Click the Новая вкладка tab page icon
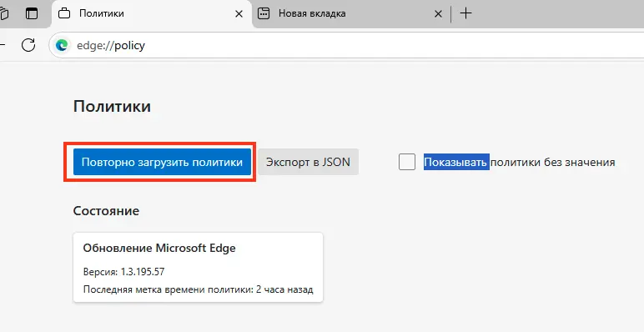Screen dimensions: 644x332 click(264, 13)
